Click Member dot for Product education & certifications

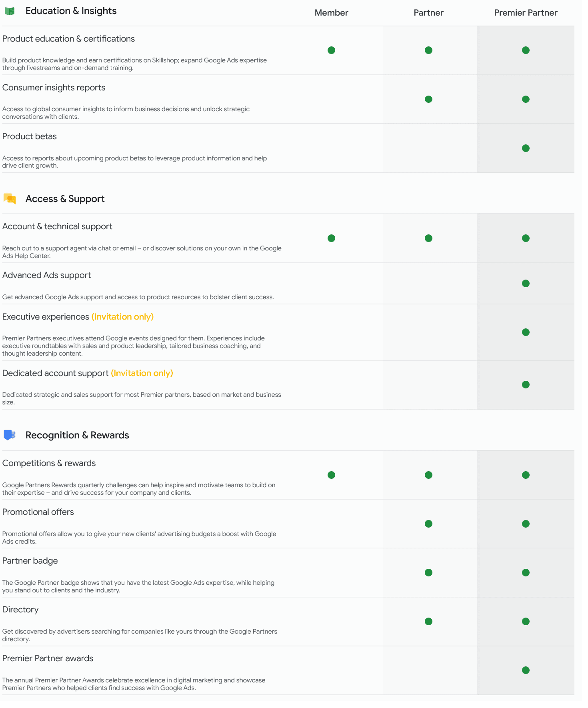click(x=331, y=50)
